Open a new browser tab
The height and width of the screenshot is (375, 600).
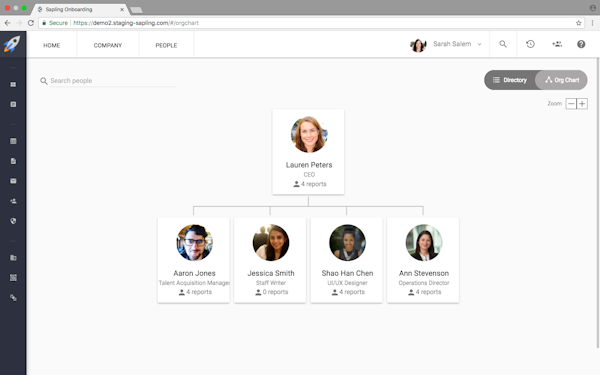pyautogui.click(x=136, y=10)
